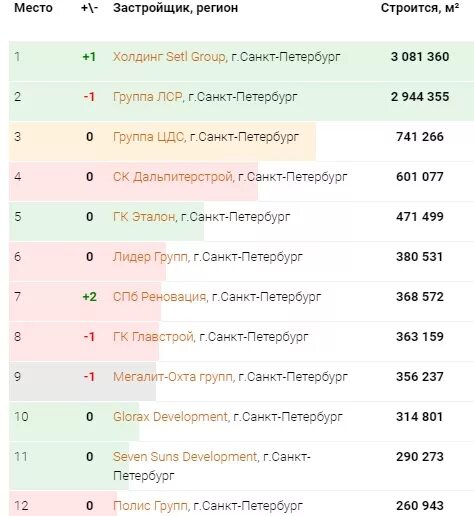Select the 3 081 360 area value

[420, 57]
